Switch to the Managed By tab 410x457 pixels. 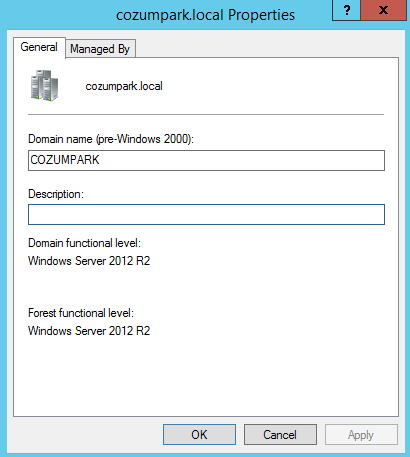pos(100,49)
